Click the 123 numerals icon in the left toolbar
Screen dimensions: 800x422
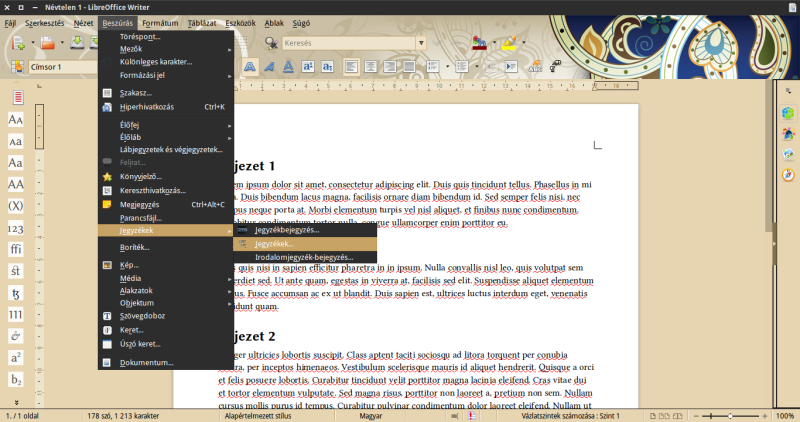(x=16, y=228)
